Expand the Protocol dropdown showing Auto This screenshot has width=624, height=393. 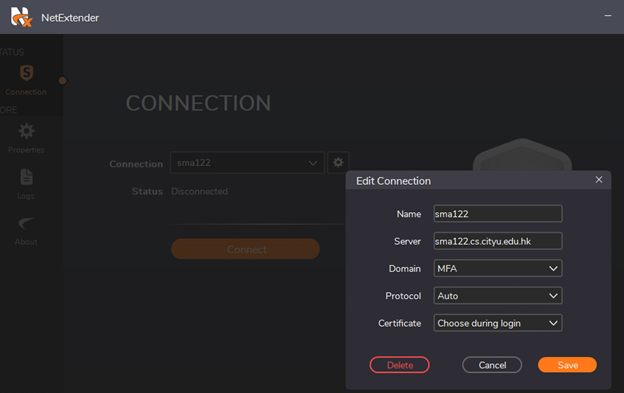498,296
